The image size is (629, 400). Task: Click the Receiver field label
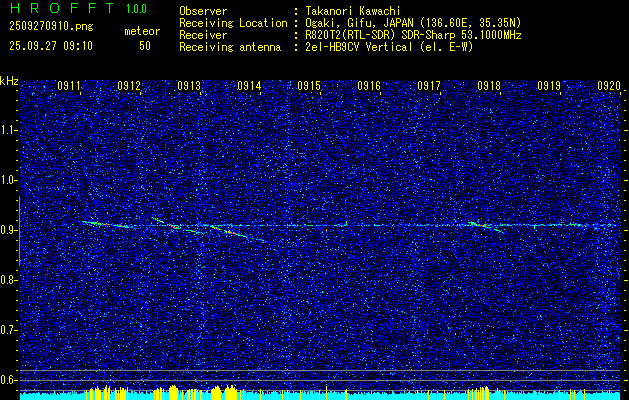[x=203, y=35]
